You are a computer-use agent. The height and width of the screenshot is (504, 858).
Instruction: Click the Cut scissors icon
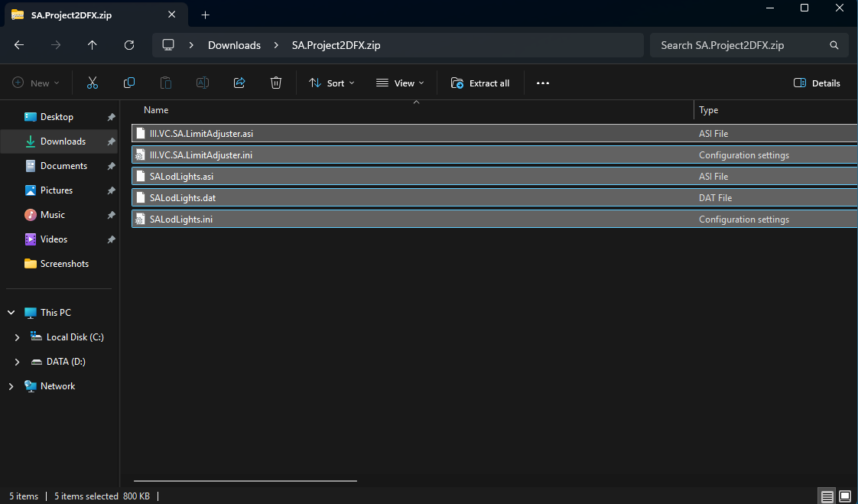(x=93, y=83)
